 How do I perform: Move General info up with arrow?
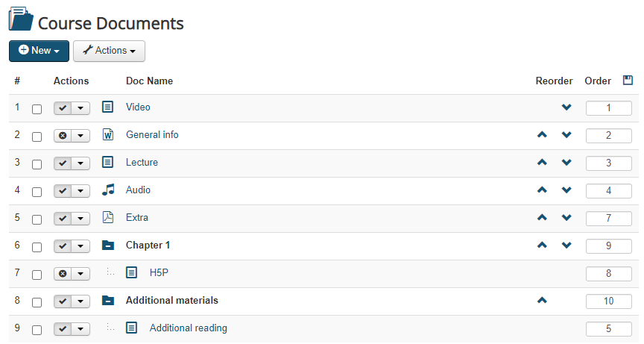542,135
